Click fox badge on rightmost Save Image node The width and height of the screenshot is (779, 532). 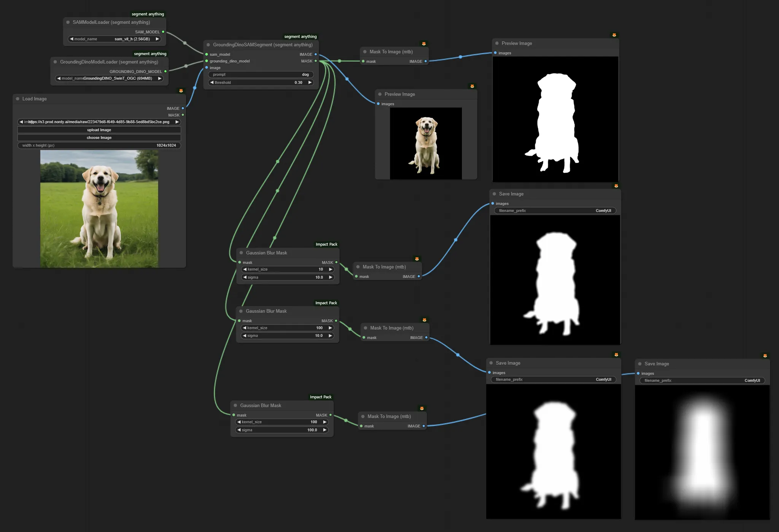(765, 356)
